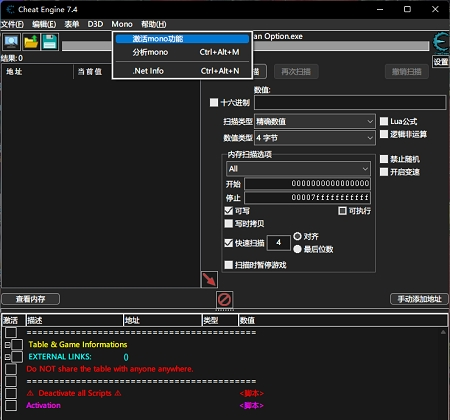
Task: Open the 文件(F) menu
Action: [12, 24]
